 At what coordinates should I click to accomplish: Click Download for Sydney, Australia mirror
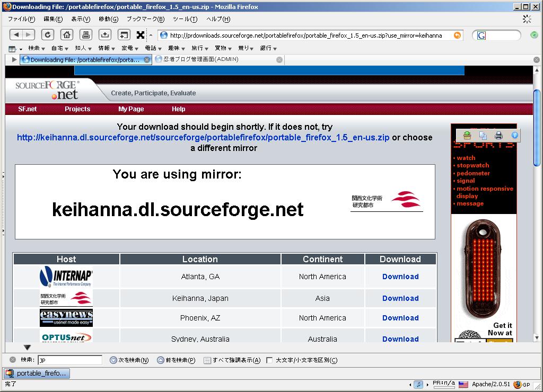pos(400,338)
